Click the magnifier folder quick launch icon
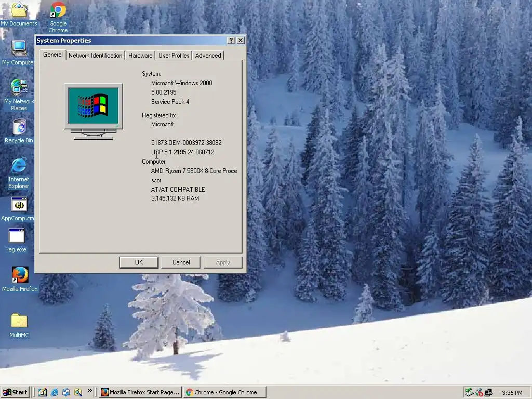This screenshot has height=399, width=532. click(x=78, y=392)
